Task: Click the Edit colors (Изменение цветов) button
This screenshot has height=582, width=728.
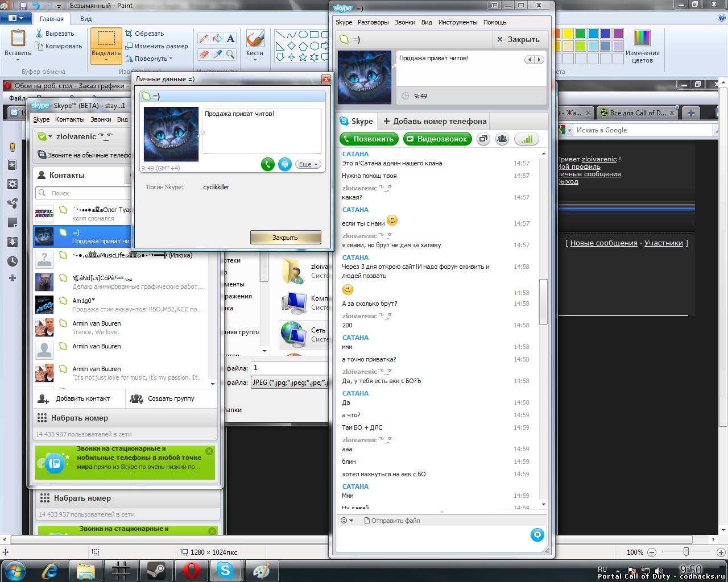Action: coord(642,46)
